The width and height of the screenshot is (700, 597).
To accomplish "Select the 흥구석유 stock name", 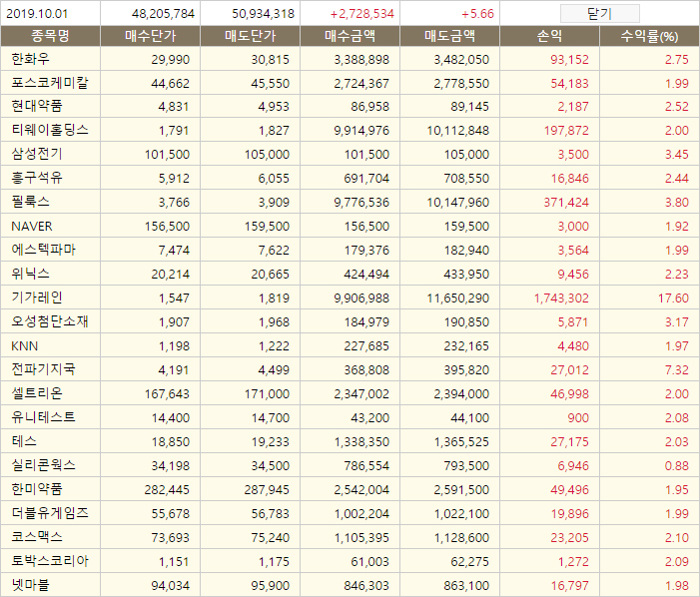I will point(37,178).
